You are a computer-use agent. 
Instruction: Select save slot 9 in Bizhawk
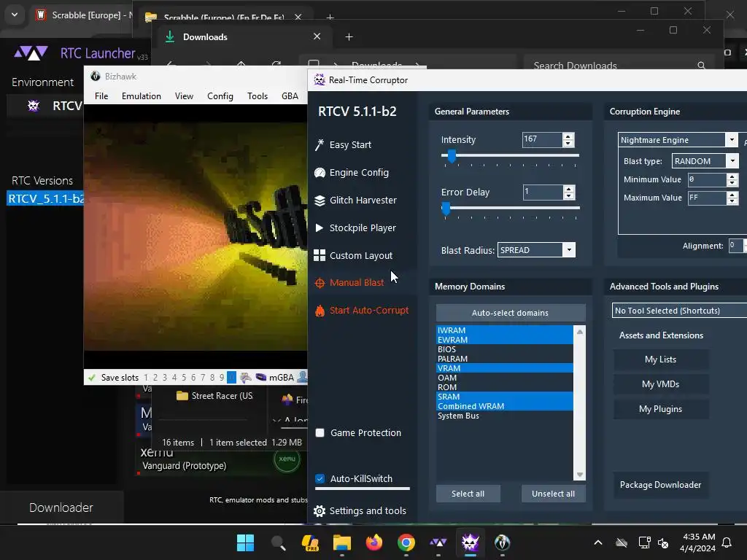coord(222,378)
